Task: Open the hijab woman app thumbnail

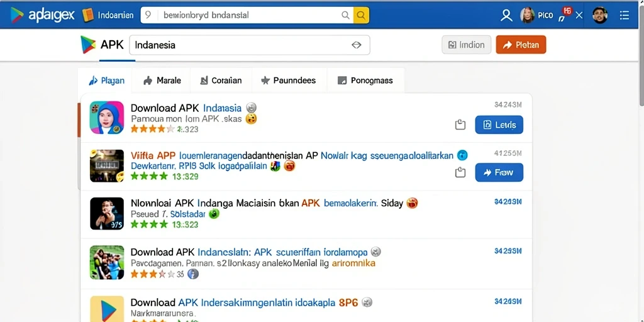Action: pos(107,118)
